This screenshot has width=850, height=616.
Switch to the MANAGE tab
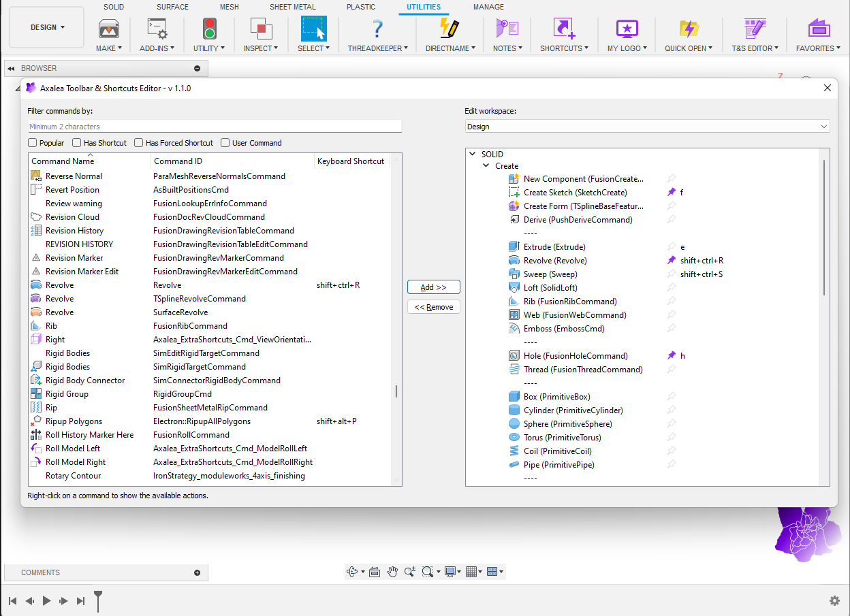(x=488, y=7)
